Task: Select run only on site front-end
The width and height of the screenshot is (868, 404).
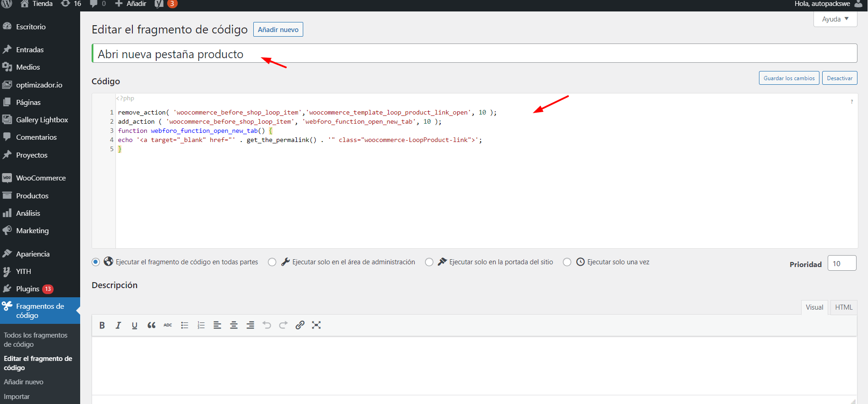Action: coord(429,262)
